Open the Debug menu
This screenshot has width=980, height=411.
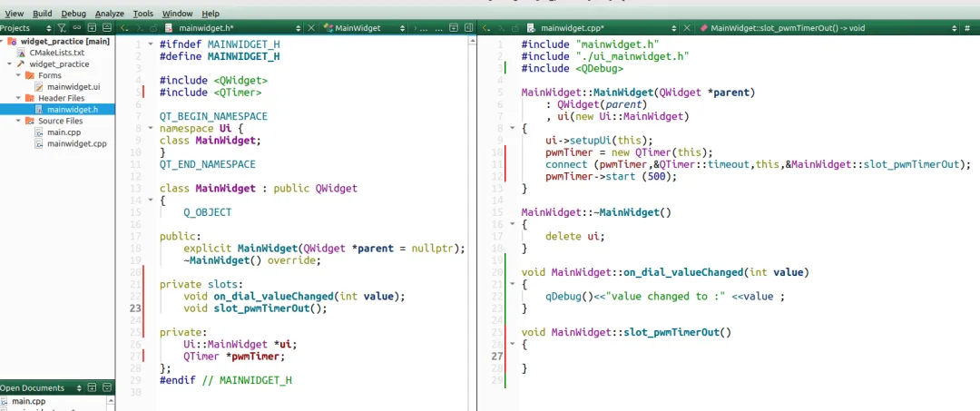pyautogui.click(x=73, y=13)
